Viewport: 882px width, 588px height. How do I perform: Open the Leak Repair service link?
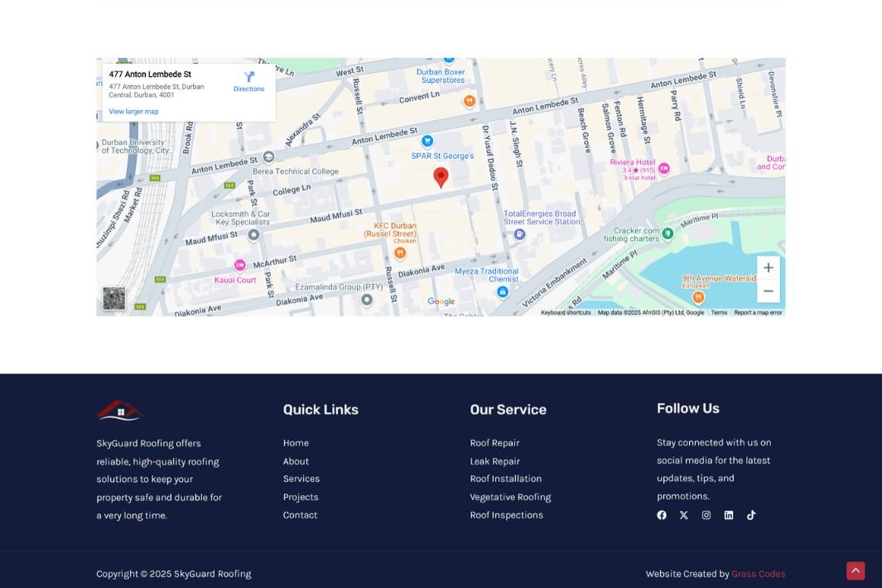[495, 460]
